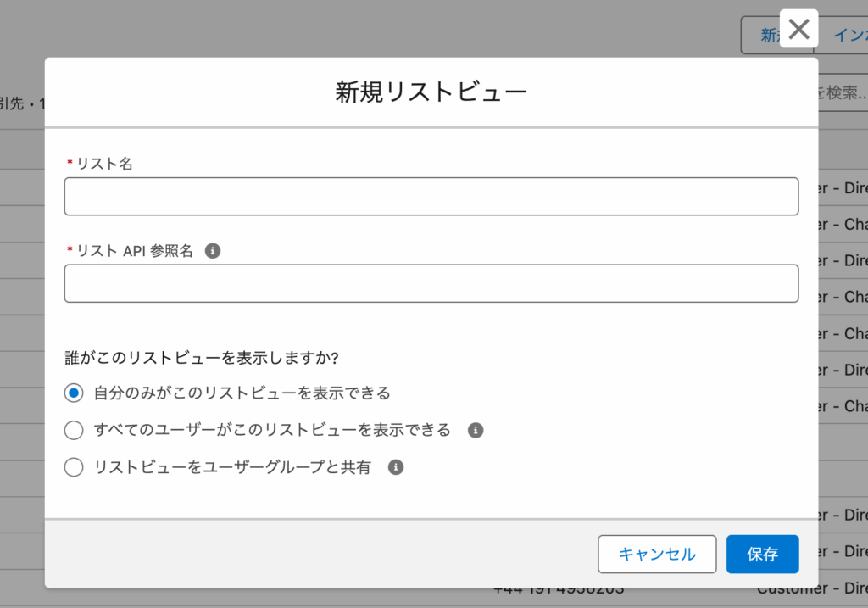The image size is (868, 608).
Task: Click the キャンセル button
Action: coord(657,555)
